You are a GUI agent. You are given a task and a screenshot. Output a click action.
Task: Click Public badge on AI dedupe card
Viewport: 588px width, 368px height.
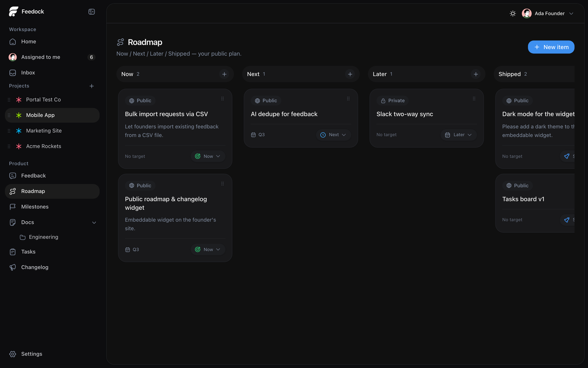tap(266, 101)
